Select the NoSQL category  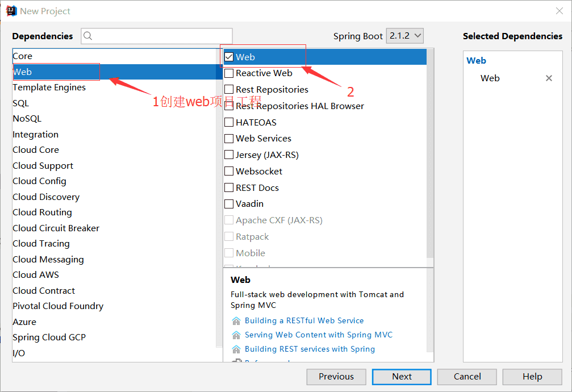click(x=114, y=119)
